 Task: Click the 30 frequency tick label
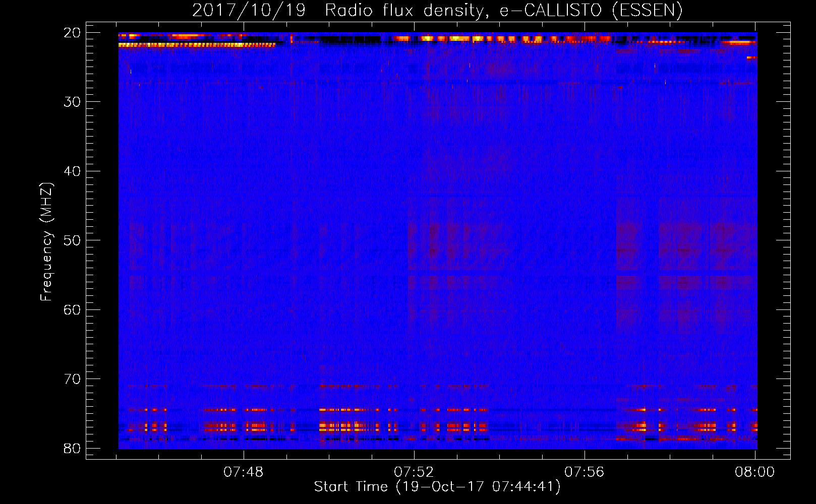[73, 102]
